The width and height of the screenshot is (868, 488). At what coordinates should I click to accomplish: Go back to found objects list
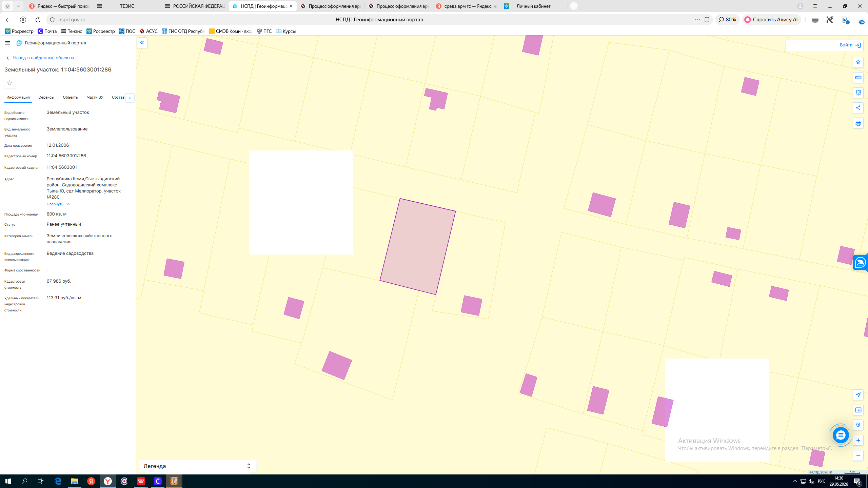[x=40, y=58]
